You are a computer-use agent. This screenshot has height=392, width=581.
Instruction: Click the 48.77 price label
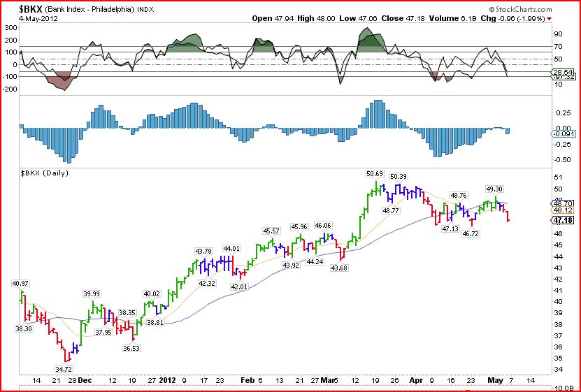(x=391, y=210)
